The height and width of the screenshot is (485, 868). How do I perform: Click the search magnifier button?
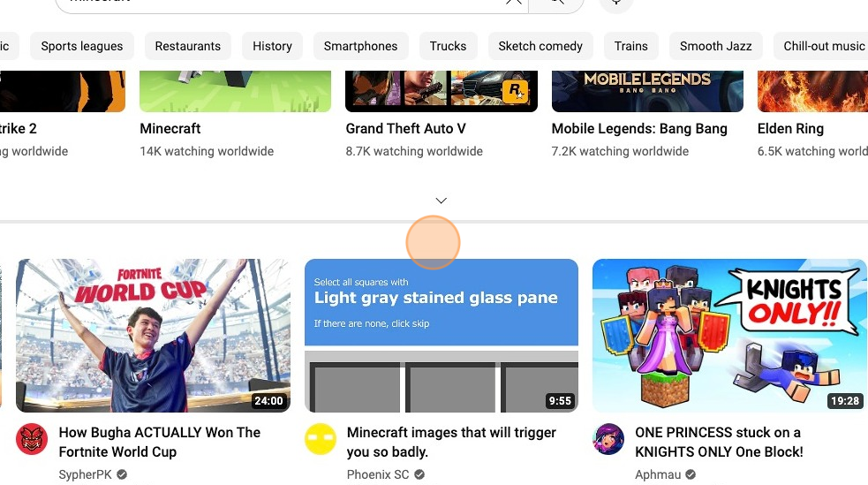pos(556,3)
